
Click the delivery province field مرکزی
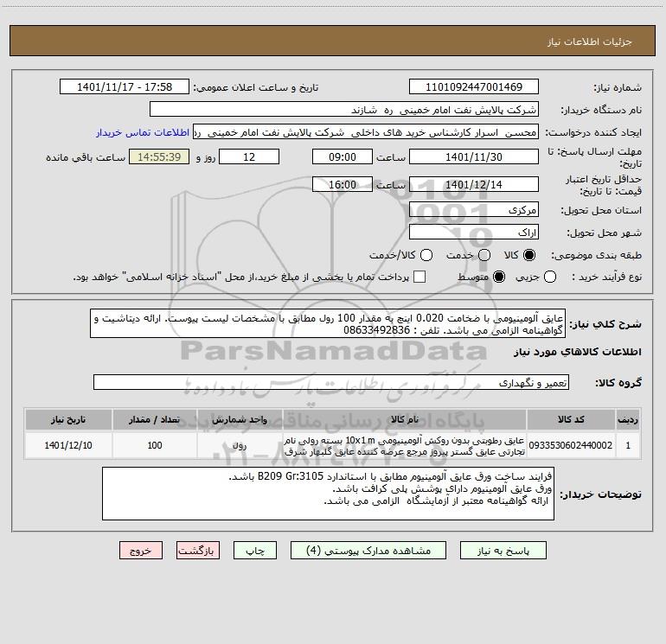(474, 210)
